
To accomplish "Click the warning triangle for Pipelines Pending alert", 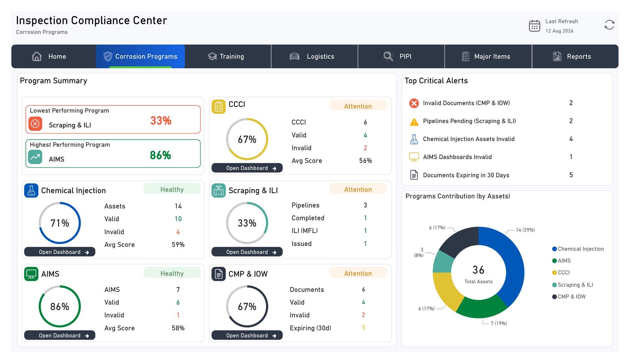I will coord(414,122).
